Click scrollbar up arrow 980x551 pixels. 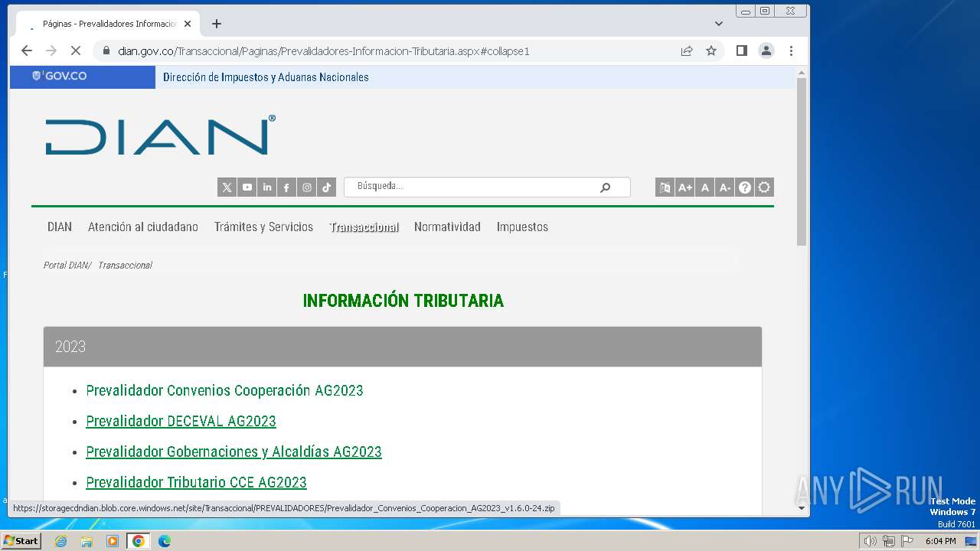coord(802,73)
